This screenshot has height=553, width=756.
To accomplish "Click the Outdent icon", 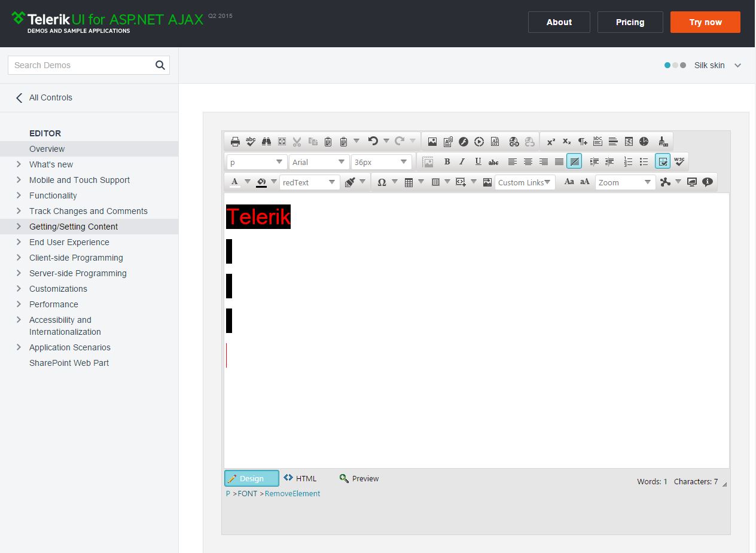I will coord(609,161).
